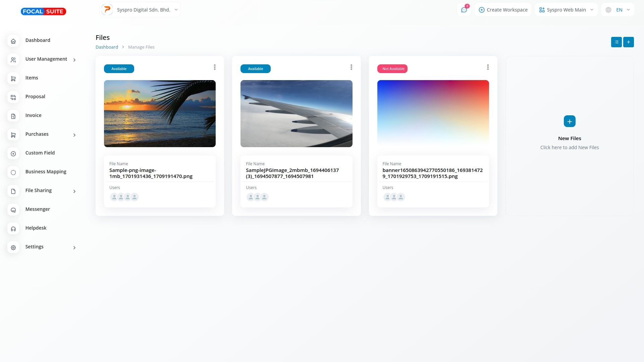Click the Dashboard breadcrumb link
This screenshot has height=362, width=644.
[107, 47]
